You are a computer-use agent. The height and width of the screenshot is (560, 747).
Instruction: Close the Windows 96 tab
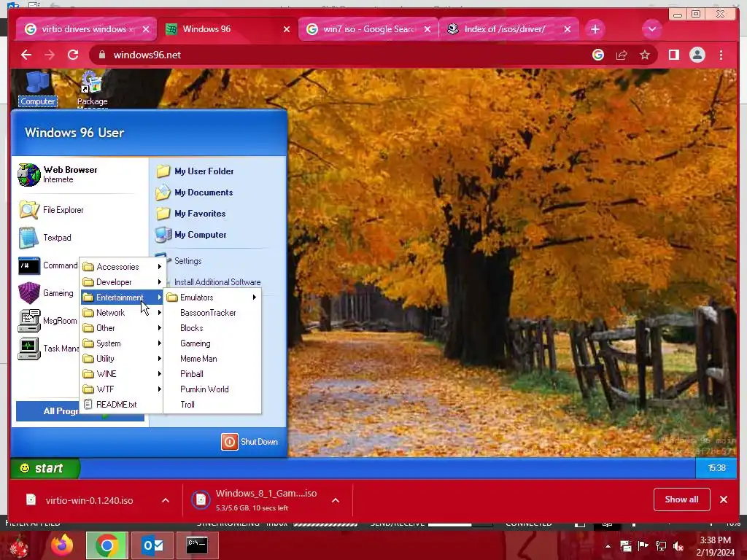(x=286, y=29)
